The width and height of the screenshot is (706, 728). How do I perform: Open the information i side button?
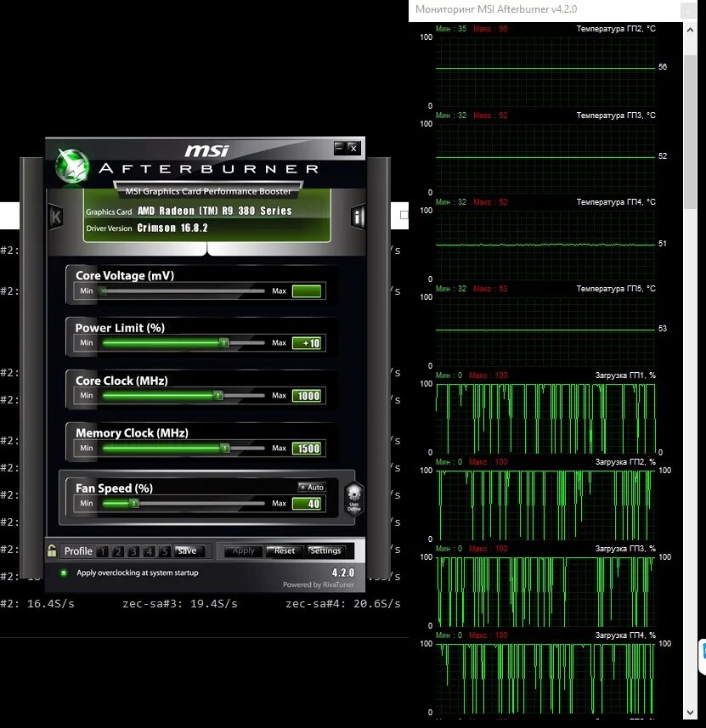(x=358, y=217)
